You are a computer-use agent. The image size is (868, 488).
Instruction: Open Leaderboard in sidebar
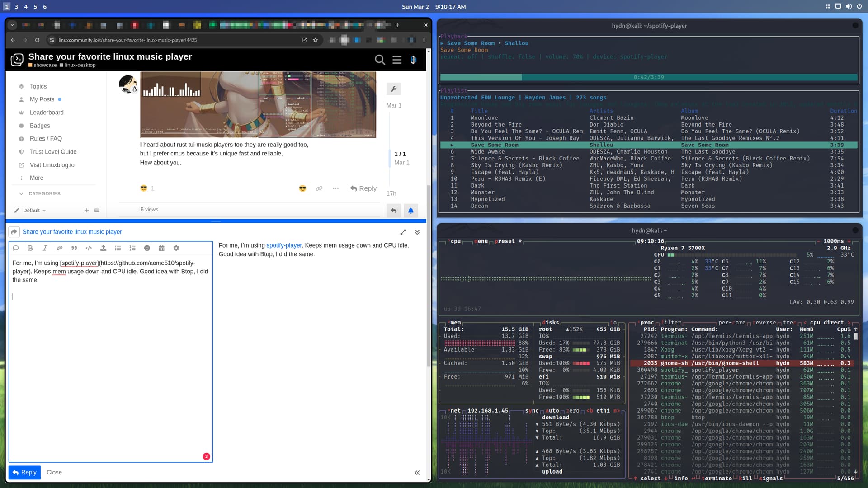(47, 113)
